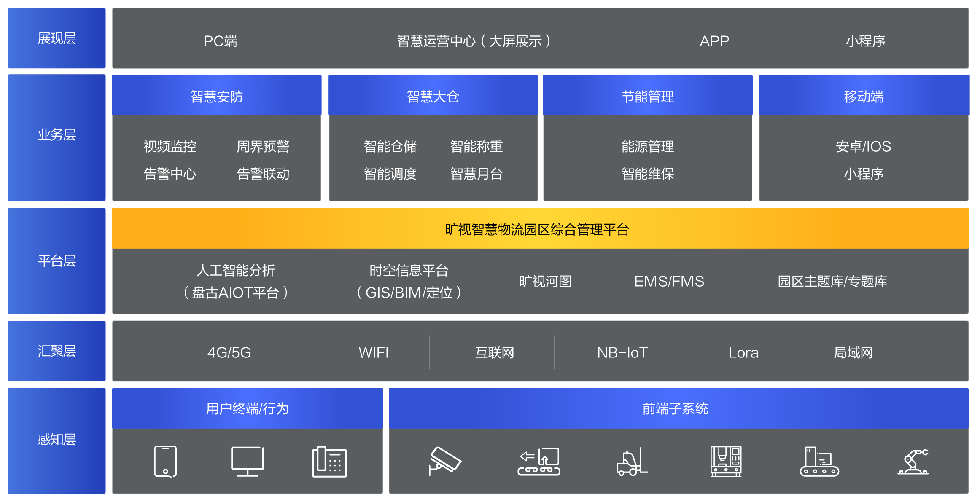
Task: Click NB-IoT in 汇聚层
Action: click(622, 352)
